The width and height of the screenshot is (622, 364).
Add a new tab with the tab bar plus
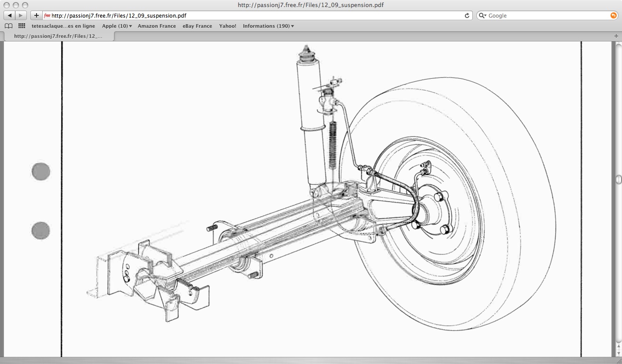pos(616,36)
